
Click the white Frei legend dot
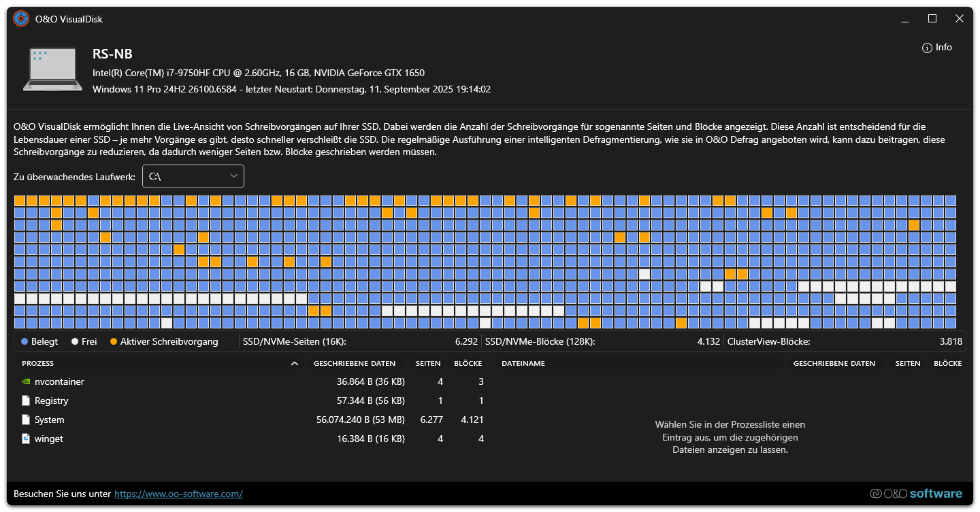point(75,342)
